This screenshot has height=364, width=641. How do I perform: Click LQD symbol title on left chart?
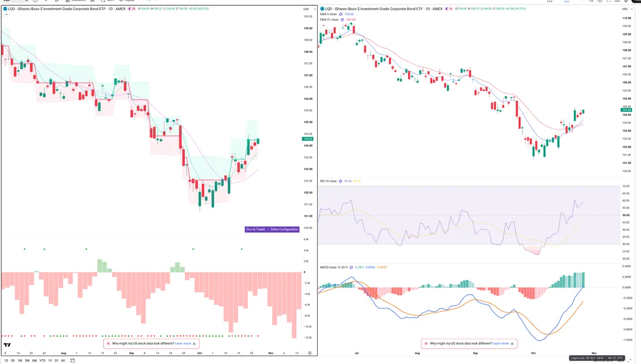point(67,9)
